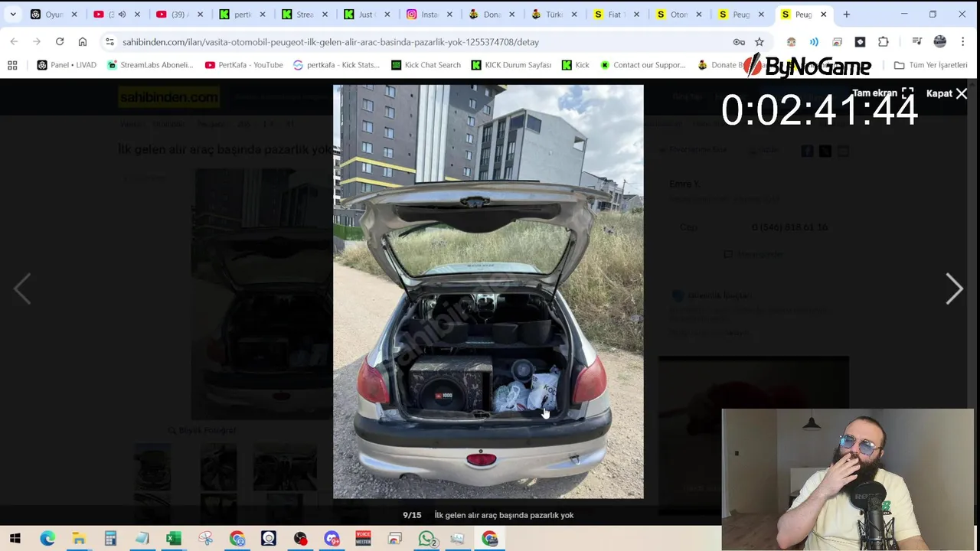Open Discord from the taskbar
The width and height of the screenshot is (980, 551).
(332, 539)
